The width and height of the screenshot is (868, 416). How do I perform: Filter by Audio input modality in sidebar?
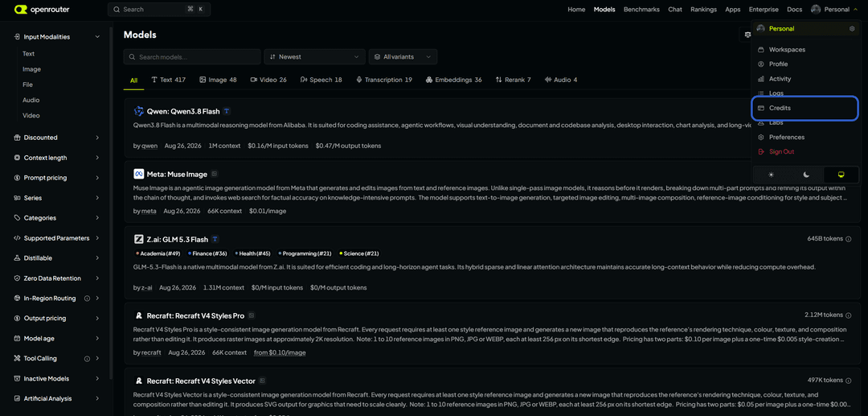point(31,101)
